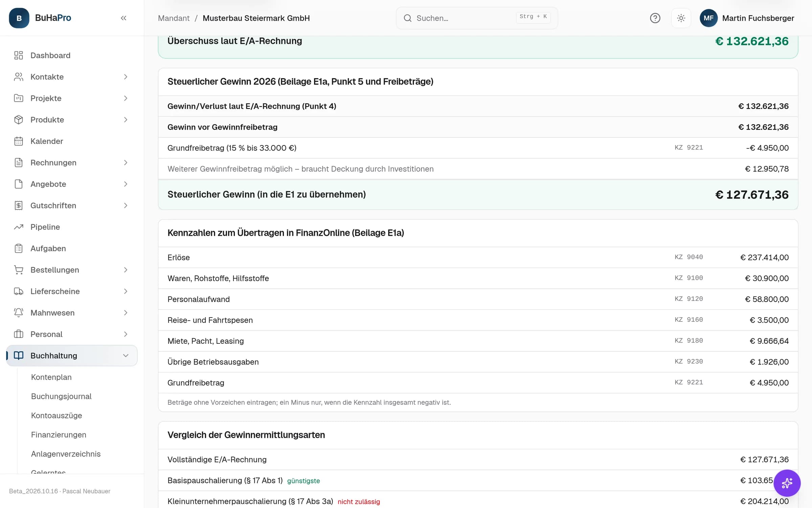
Task: Click the Gutschriften receipt icon
Action: pos(19,206)
